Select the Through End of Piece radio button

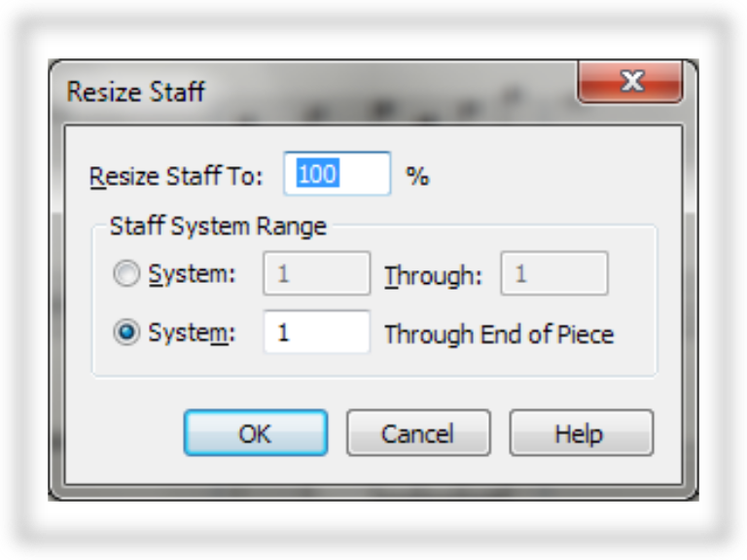click(x=127, y=333)
